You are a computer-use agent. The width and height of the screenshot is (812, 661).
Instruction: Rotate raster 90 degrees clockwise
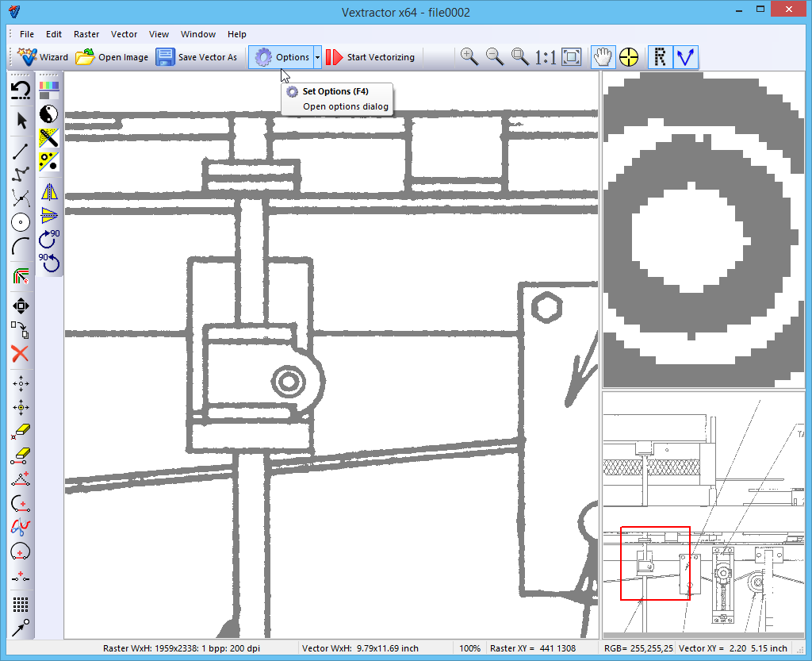49,237
